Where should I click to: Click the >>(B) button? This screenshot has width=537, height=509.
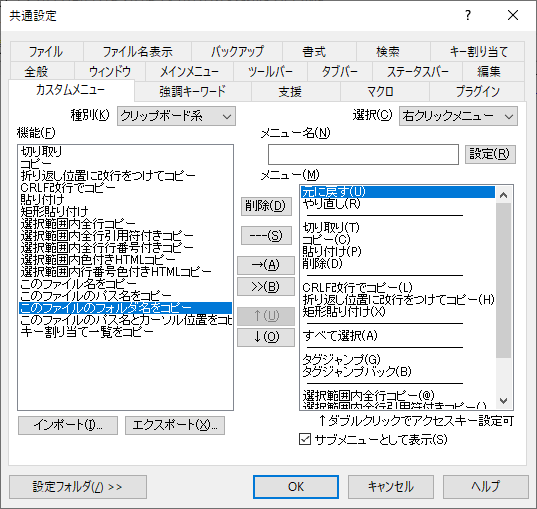[x=266, y=286]
